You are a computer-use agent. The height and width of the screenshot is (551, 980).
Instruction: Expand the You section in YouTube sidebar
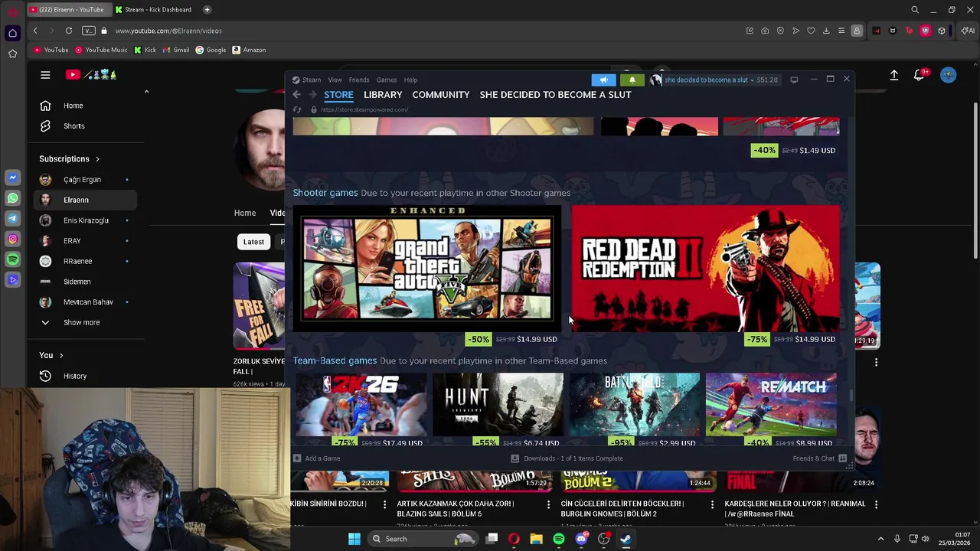pyautogui.click(x=51, y=355)
